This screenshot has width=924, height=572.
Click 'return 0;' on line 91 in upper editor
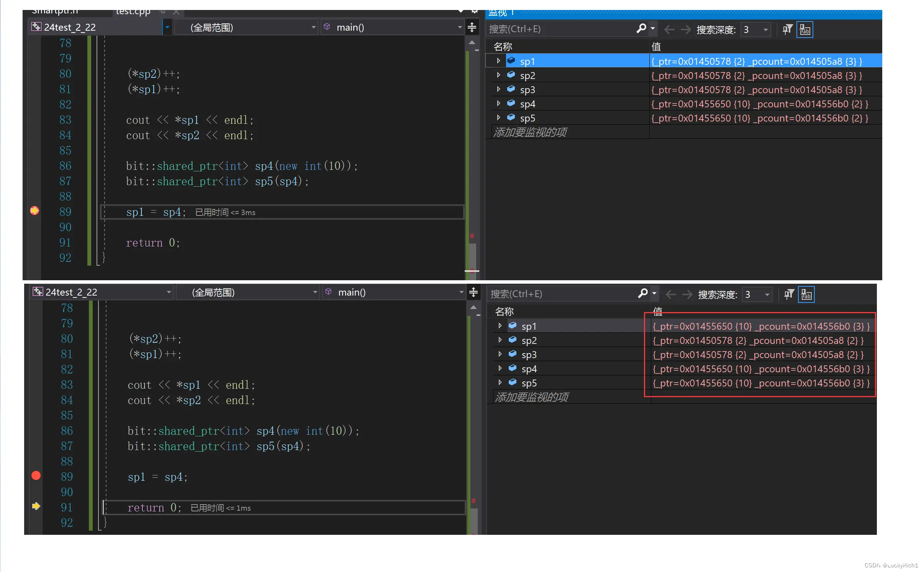tap(153, 243)
